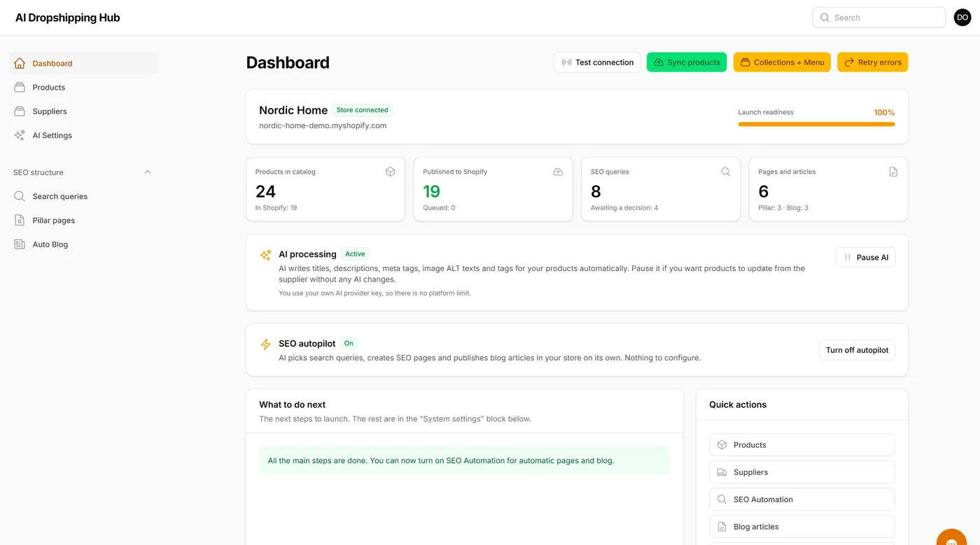Click the DO user avatar

pos(962,18)
